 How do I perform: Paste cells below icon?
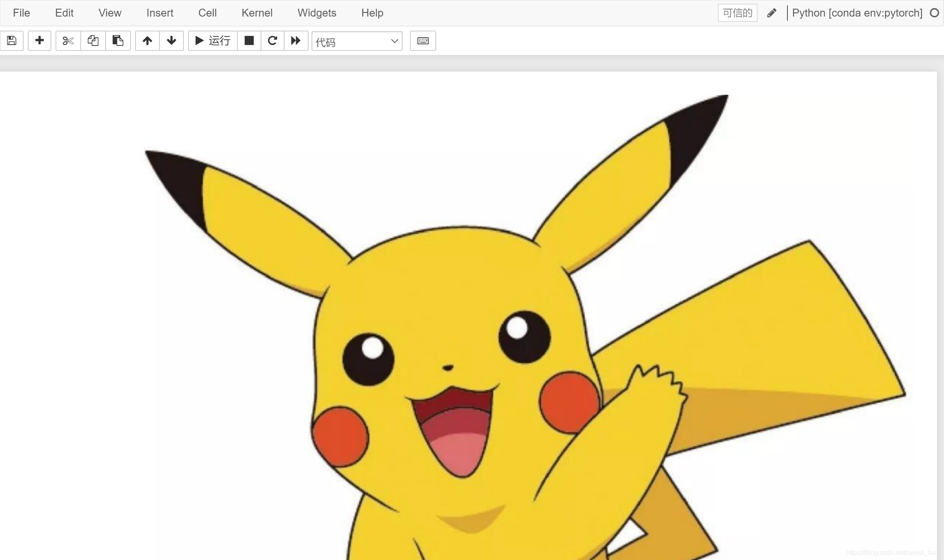click(x=118, y=41)
